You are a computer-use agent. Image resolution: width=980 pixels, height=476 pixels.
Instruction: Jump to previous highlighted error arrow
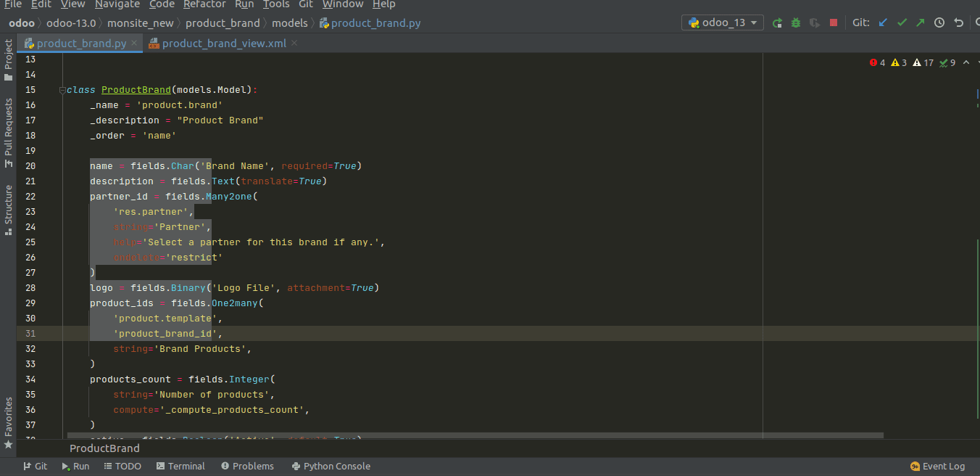pyautogui.click(x=966, y=63)
